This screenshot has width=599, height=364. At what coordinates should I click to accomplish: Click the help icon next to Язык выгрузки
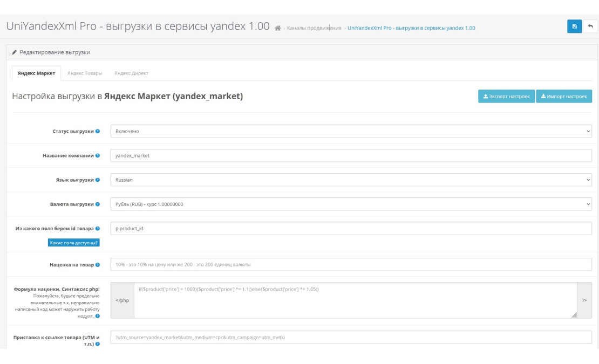(x=98, y=180)
